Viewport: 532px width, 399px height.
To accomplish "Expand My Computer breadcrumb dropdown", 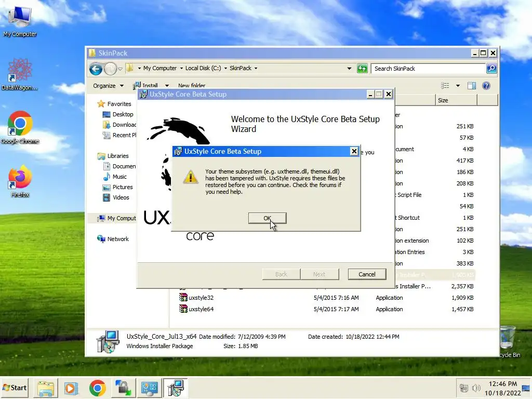I will [x=181, y=68].
